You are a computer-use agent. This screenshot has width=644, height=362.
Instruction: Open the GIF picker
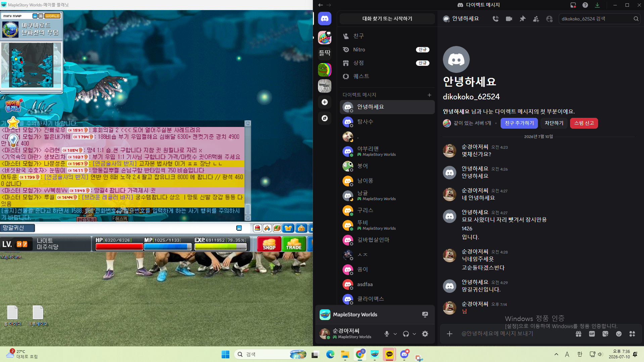[592, 334]
